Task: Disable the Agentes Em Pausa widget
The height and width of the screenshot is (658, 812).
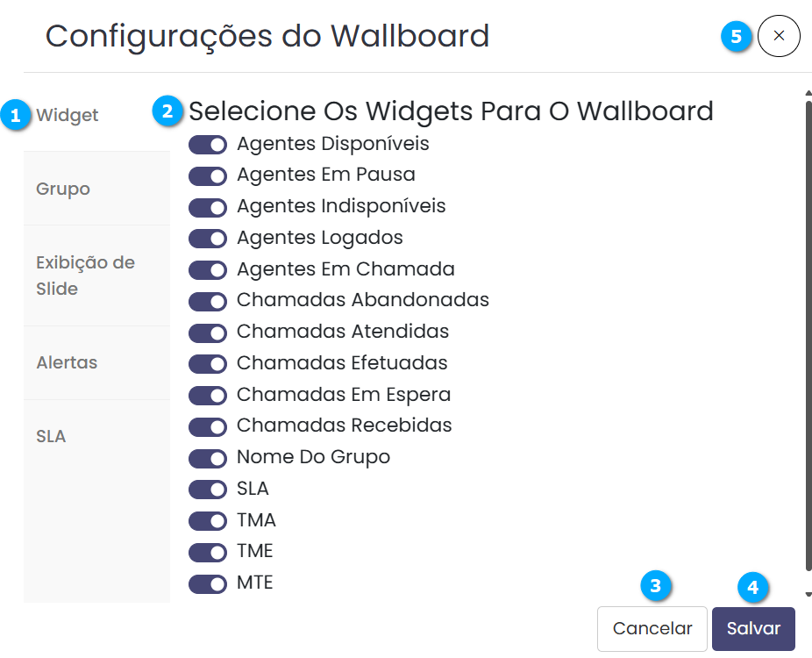Action: click(x=208, y=175)
